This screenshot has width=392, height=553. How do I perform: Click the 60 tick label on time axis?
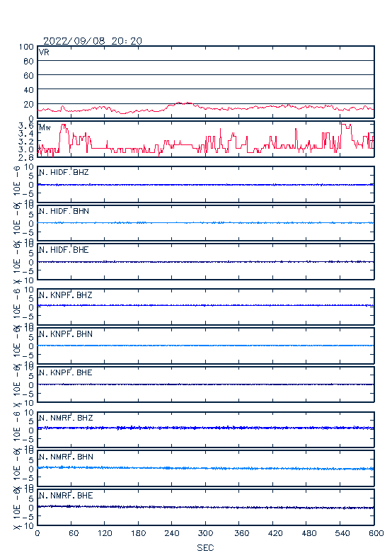pos(74,533)
